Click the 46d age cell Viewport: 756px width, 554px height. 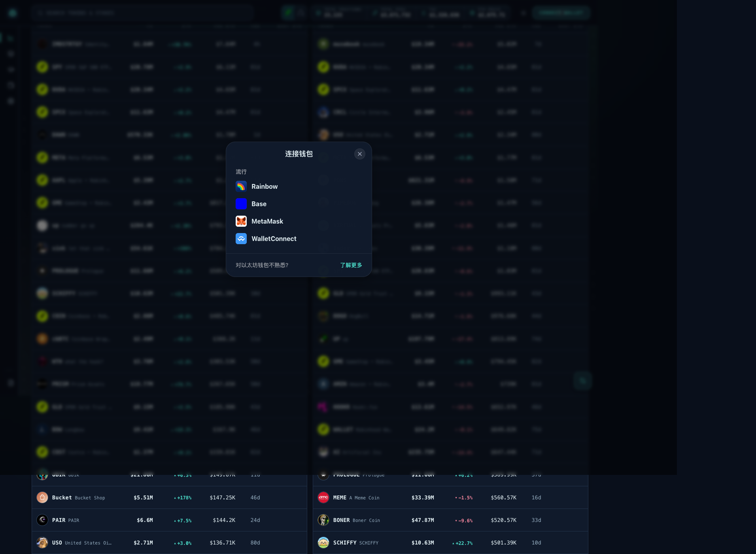pyautogui.click(x=255, y=498)
